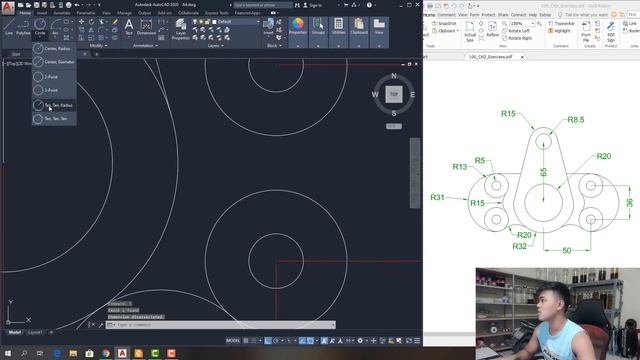Click the layer color swatch in layer list
This screenshot has width=640, height=360.
(x=214, y=22)
